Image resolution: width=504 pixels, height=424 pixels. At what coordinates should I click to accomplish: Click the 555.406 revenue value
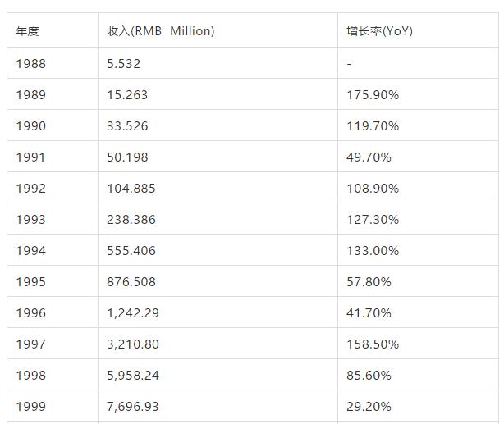tap(131, 251)
